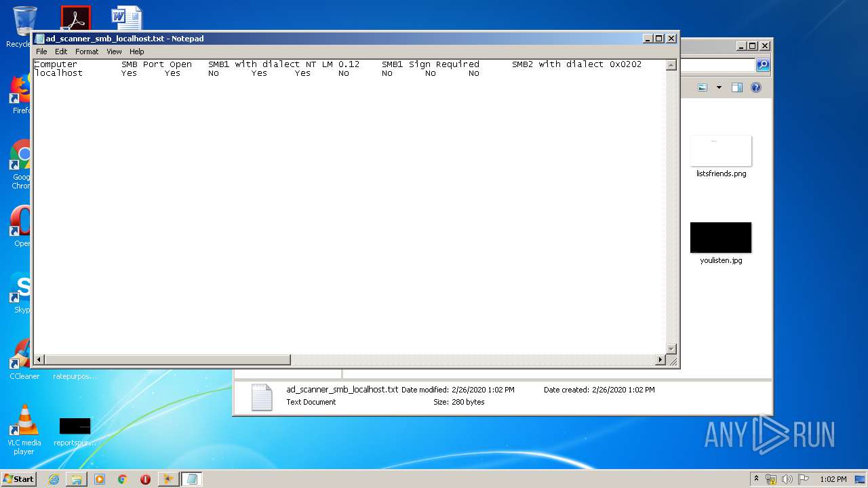Open the View menu in Notepad
Image resolution: width=868 pixels, height=488 pixels.
[114, 52]
